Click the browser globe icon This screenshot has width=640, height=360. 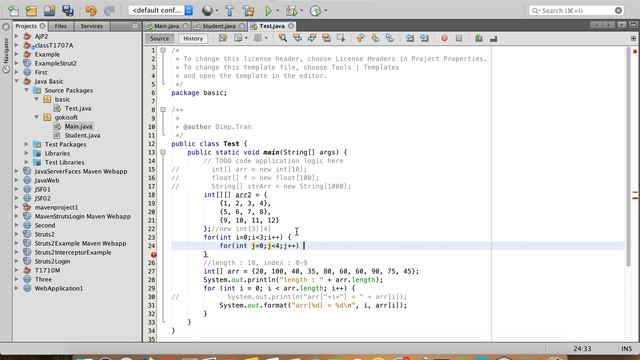207,11
